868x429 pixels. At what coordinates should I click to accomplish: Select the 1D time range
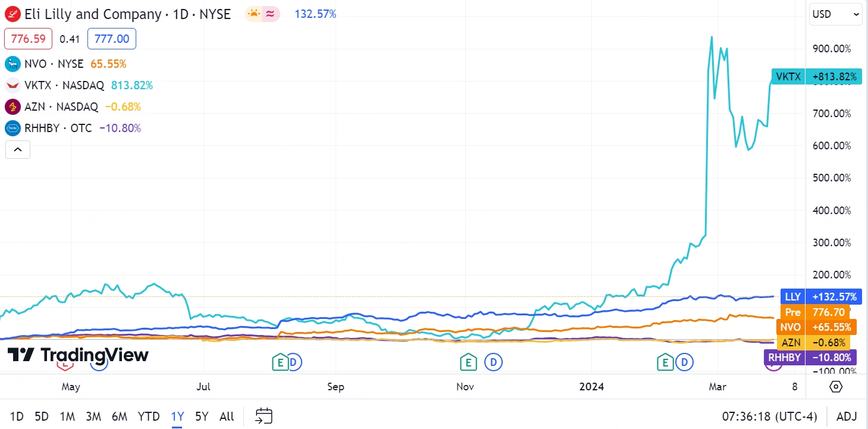pos(17,416)
